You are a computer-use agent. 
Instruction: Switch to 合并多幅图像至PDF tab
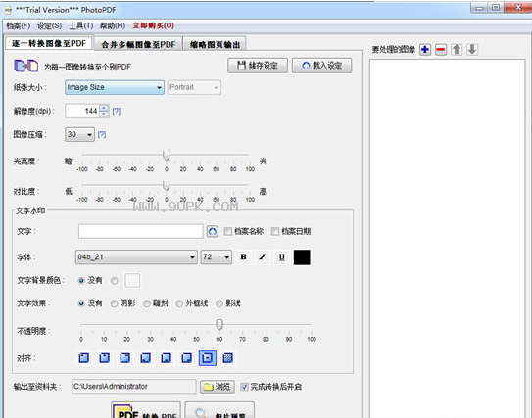click(138, 44)
